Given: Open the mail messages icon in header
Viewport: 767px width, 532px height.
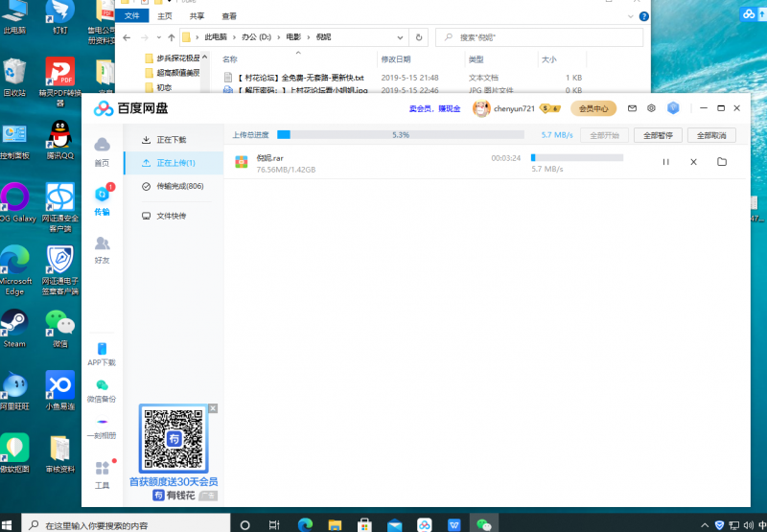Looking at the screenshot, I should point(632,108).
